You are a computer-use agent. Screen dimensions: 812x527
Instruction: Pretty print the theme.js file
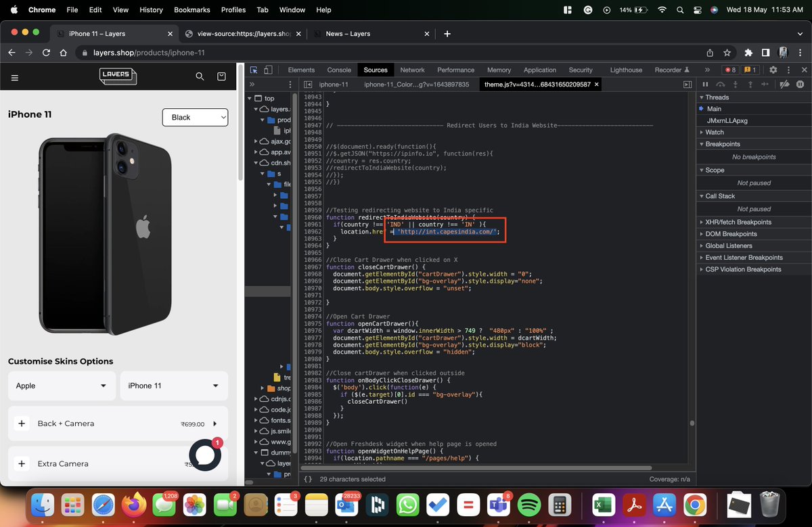pyautogui.click(x=308, y=478)
